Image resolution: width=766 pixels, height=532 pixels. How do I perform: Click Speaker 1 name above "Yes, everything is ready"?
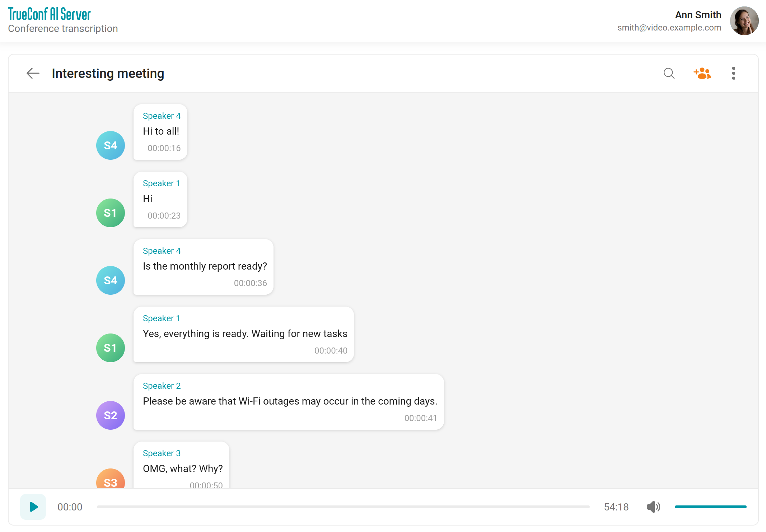pos(162,318)
